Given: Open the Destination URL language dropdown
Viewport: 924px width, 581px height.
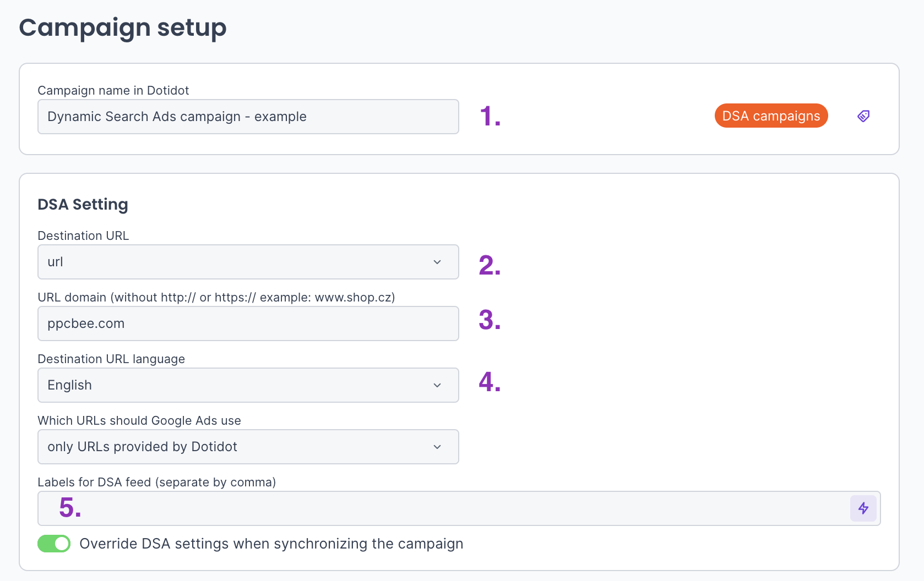Looking at the screenshot, I should (248, 385).
